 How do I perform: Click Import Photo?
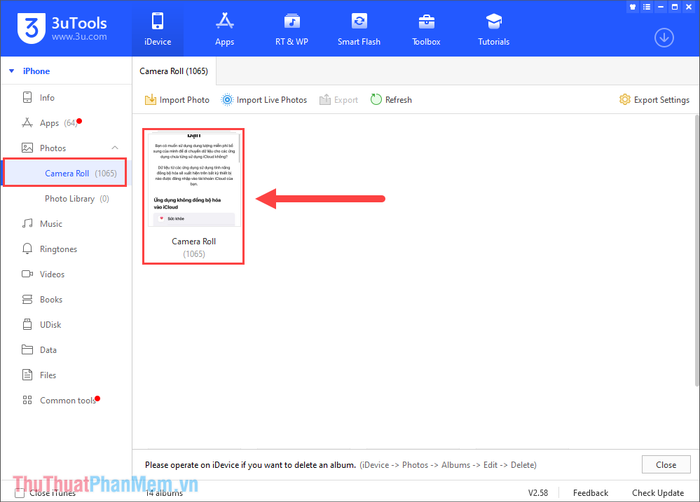pyautogui.click(x=177, y=100)
